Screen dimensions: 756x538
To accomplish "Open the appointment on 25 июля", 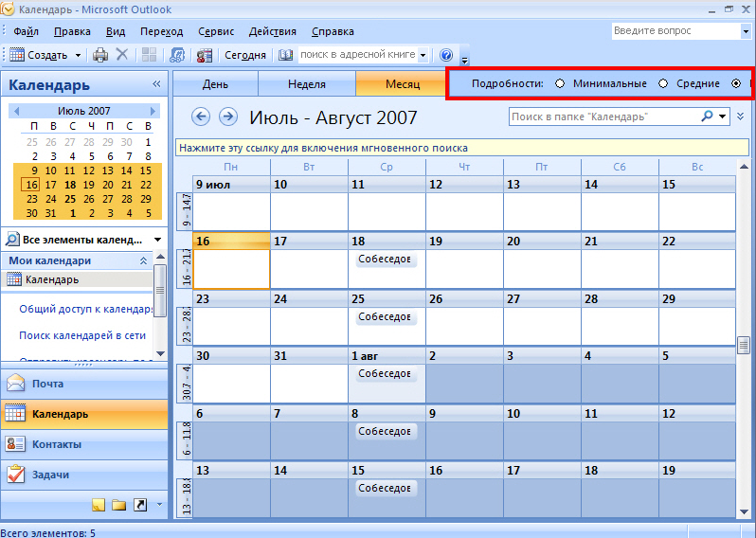I will coord(387,316).
